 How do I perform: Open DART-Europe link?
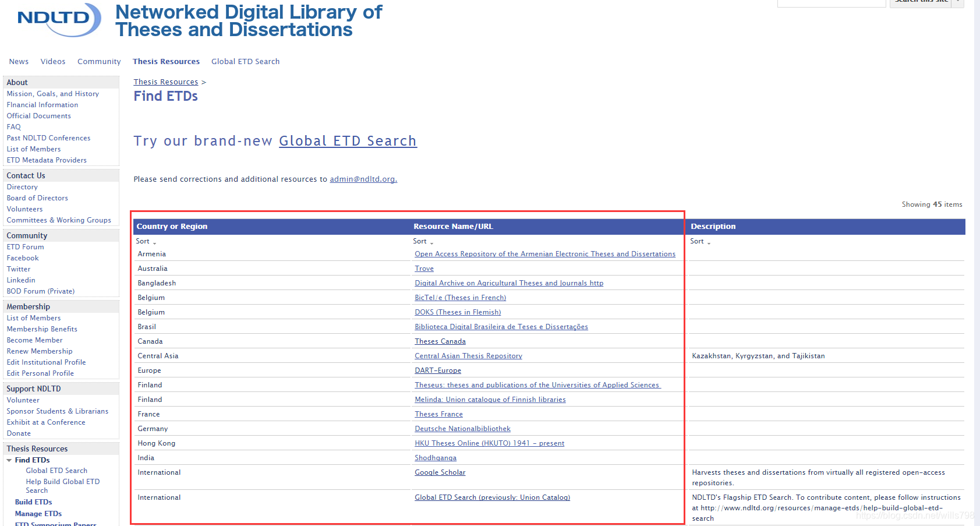438,370
